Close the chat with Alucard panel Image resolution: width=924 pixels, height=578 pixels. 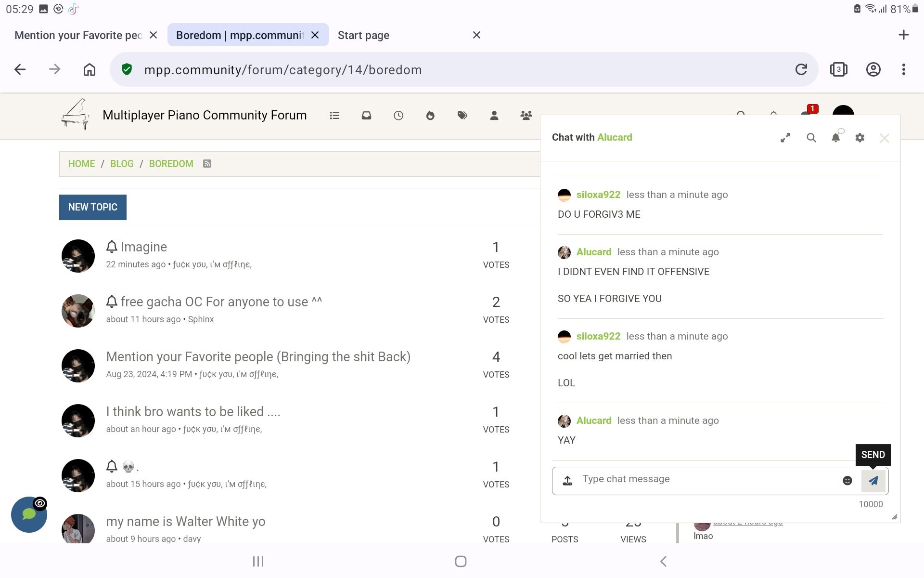click(884, 138)
